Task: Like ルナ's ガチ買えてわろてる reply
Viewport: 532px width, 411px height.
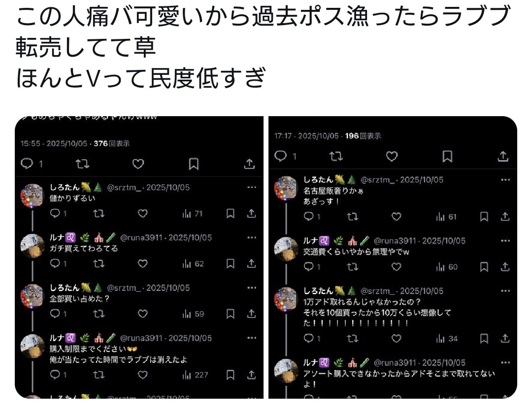Action: (142, 263)
